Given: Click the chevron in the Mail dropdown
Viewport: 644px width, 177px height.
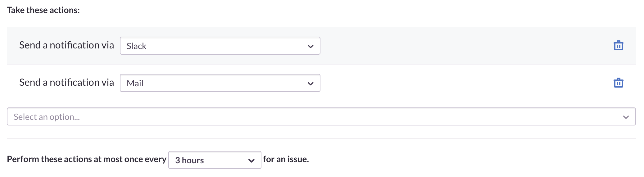Looking at the screenshot, I should point(310,84).
